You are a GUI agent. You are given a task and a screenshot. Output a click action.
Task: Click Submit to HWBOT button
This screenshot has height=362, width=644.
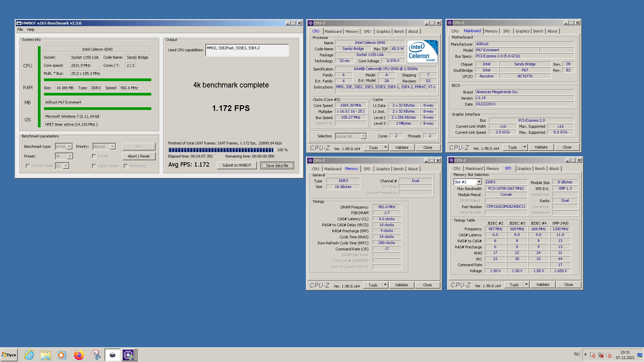236,165
